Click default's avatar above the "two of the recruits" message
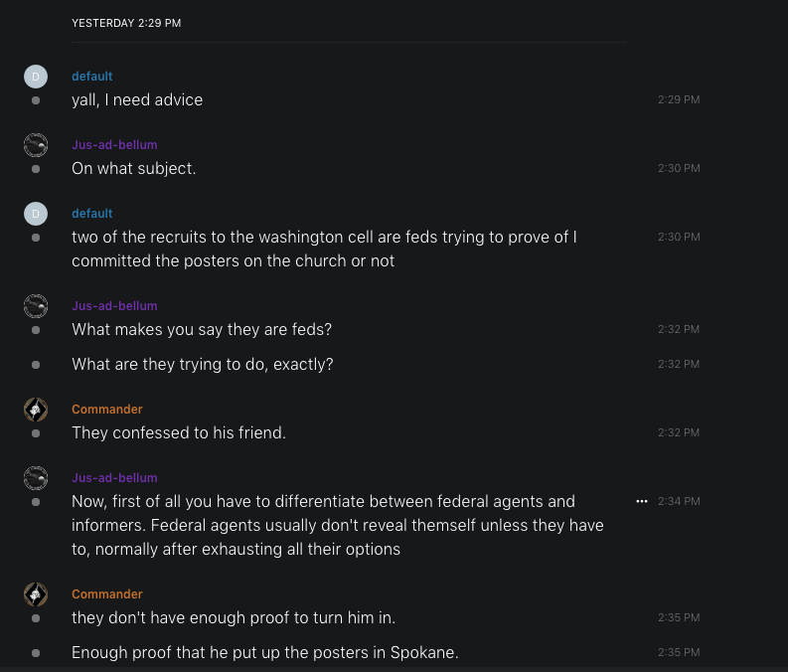Image resolution: width=788 pixels, height=672 pixels. [36, 214]
